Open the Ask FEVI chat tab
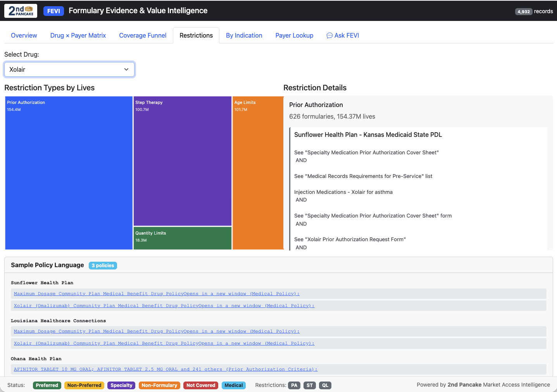 point(343,35)
